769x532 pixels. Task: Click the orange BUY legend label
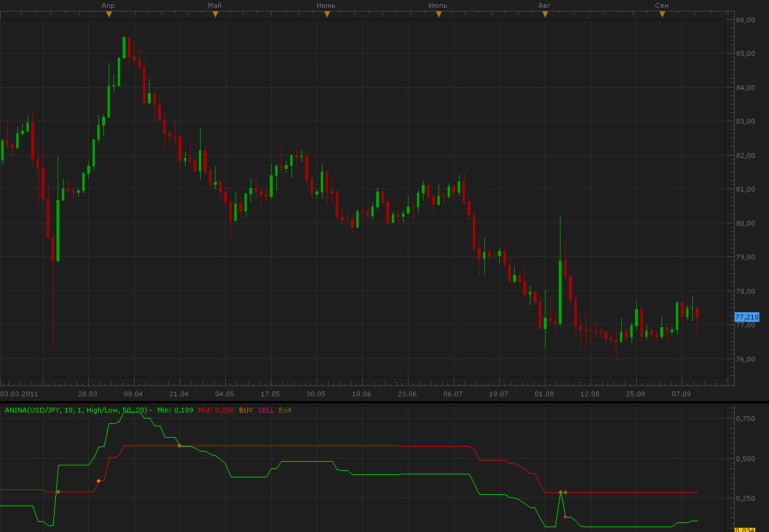point(246,410)
